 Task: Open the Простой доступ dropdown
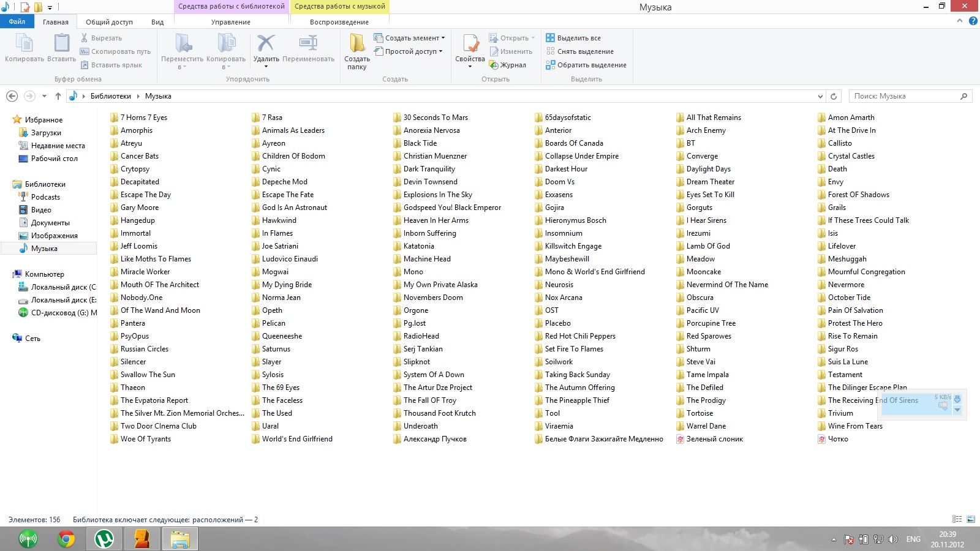coord(408,51)
